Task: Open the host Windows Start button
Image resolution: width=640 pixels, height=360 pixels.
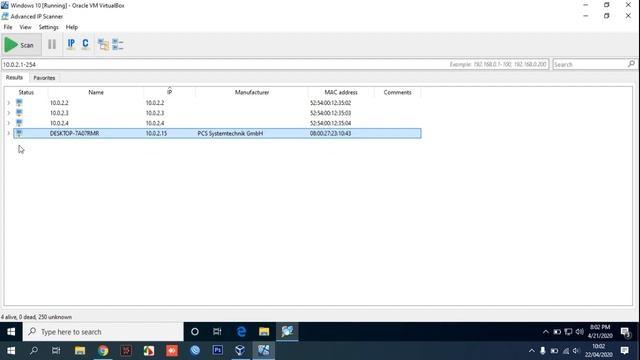Action: [x=11, y=351]
